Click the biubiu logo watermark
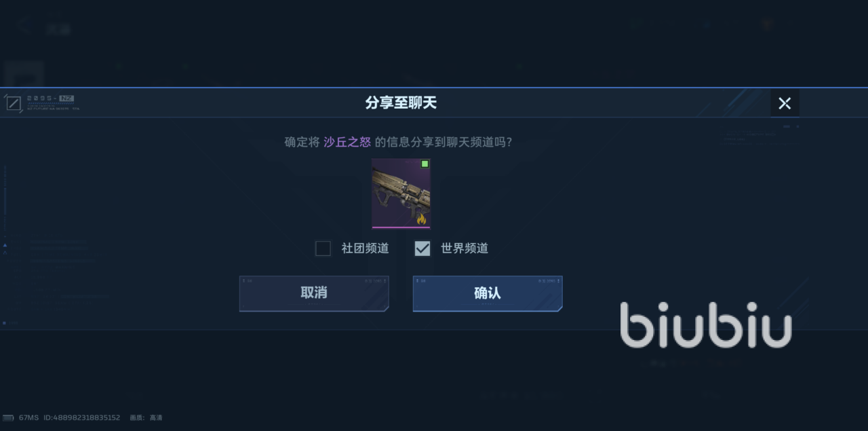The height and width of the screenshot is (431, 868). (x=705, y=325)
